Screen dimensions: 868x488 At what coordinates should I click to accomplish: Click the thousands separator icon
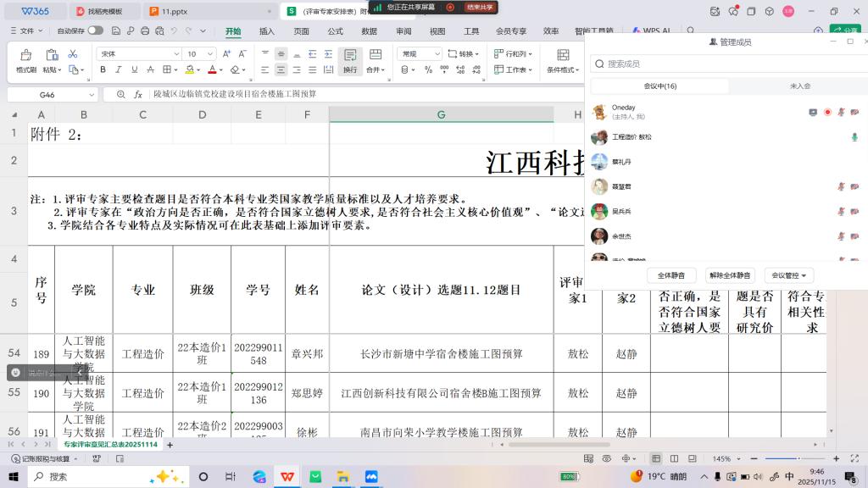[x=444, y=69]
